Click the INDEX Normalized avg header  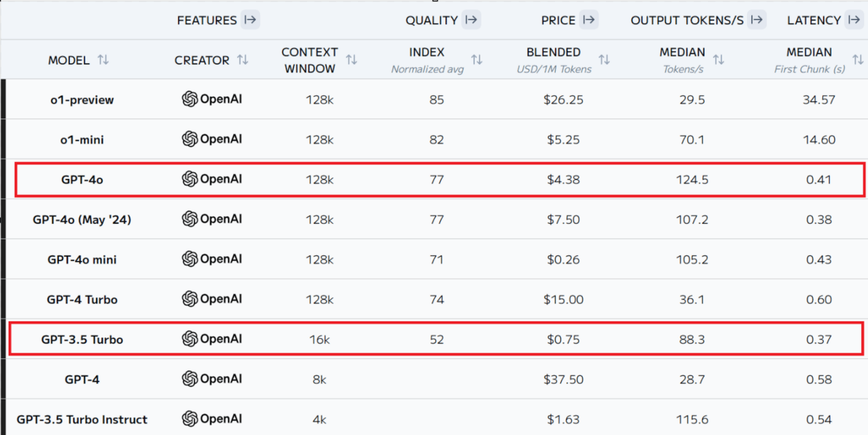tap(427, 60)
